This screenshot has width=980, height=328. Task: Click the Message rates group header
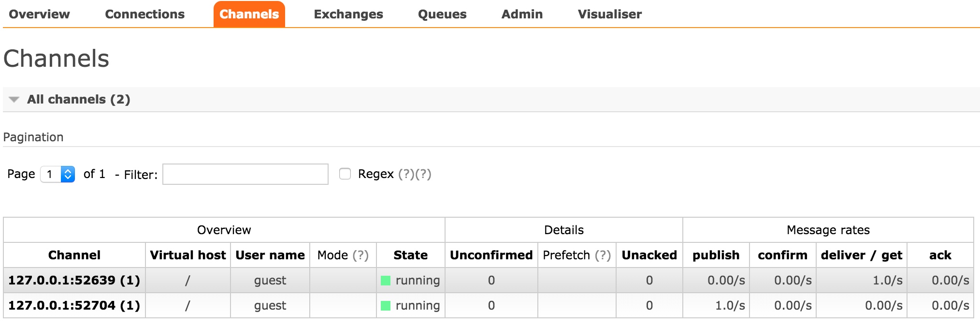[828, 230]
